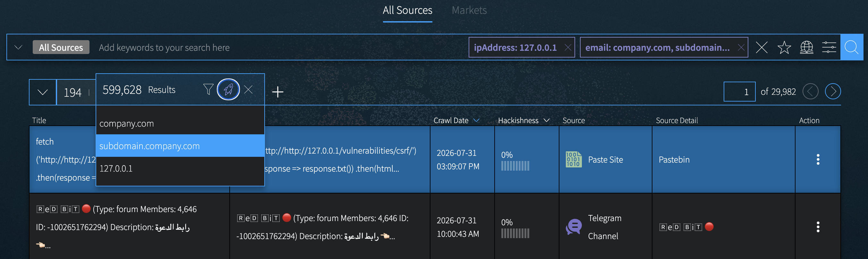Clear all search filters with the X icon
The image size is (868, 259).
[x=762, y=47]
